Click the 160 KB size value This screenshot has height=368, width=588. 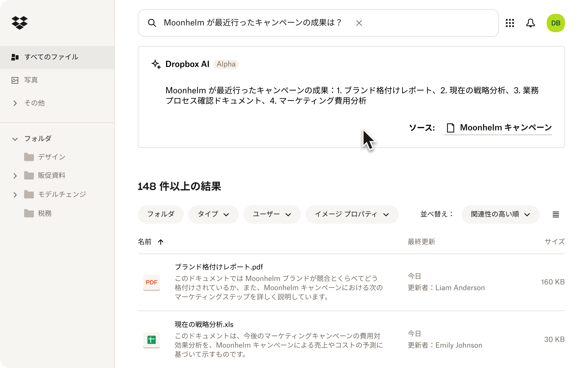(553, 282)
